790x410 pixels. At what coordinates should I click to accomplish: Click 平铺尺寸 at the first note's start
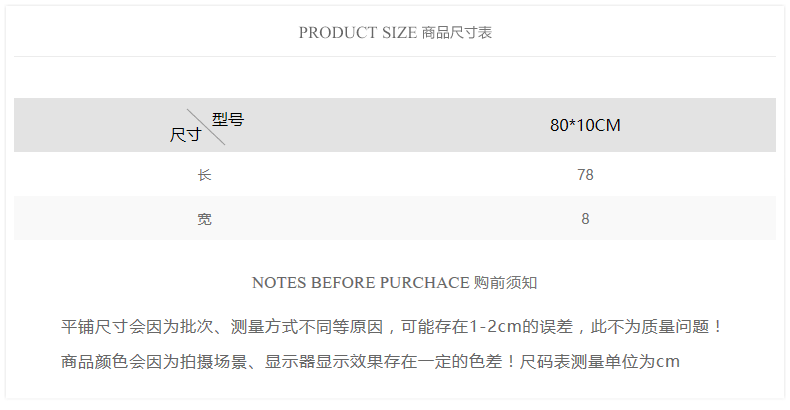[94, 327]
